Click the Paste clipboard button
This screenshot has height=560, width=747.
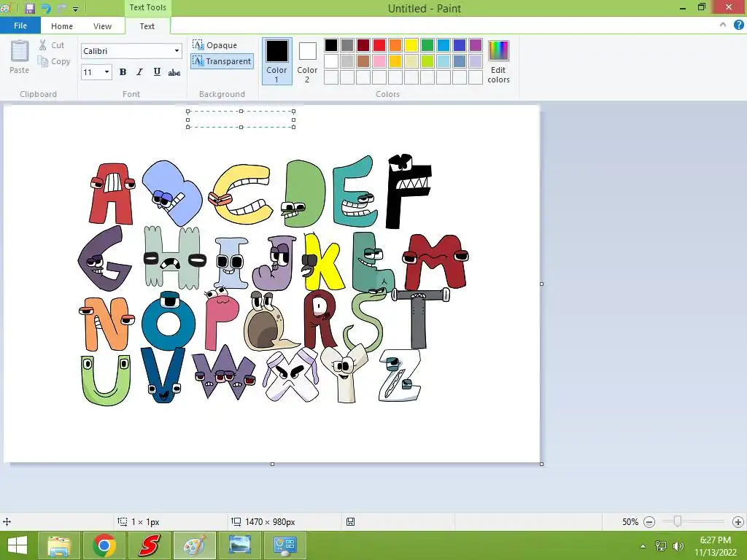pos(20,57)
